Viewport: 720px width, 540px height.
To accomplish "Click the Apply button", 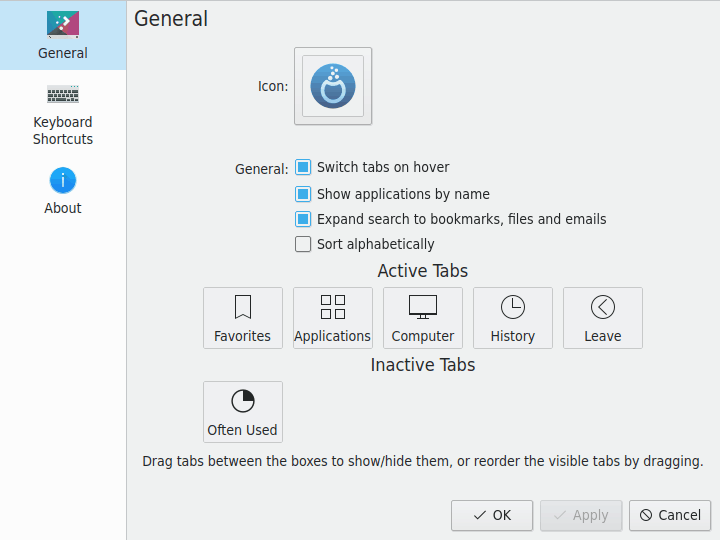I will pos(581,515).
